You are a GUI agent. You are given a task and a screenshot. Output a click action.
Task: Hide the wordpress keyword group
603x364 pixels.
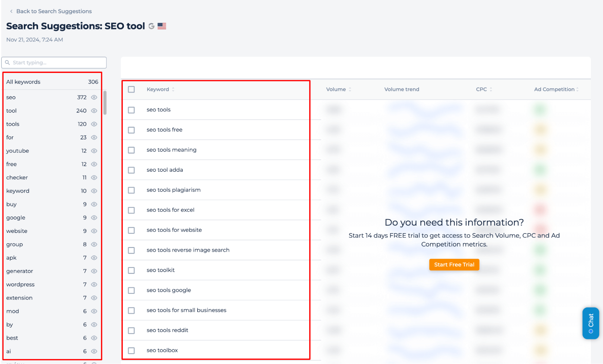pos(94,284)
